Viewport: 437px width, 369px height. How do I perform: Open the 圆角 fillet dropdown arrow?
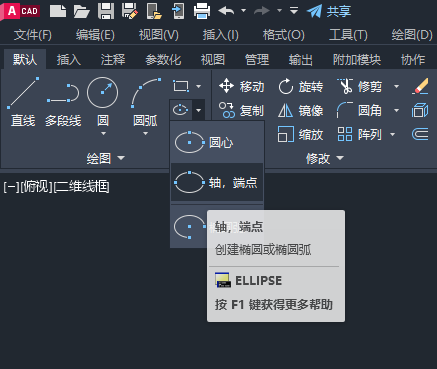point(396,110)
